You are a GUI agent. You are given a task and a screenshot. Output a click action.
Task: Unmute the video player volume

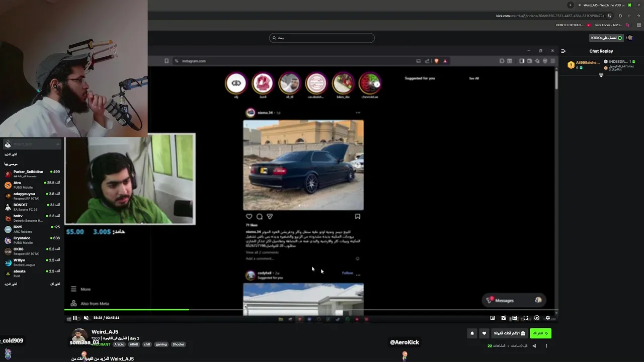click(x=86, y=318)
